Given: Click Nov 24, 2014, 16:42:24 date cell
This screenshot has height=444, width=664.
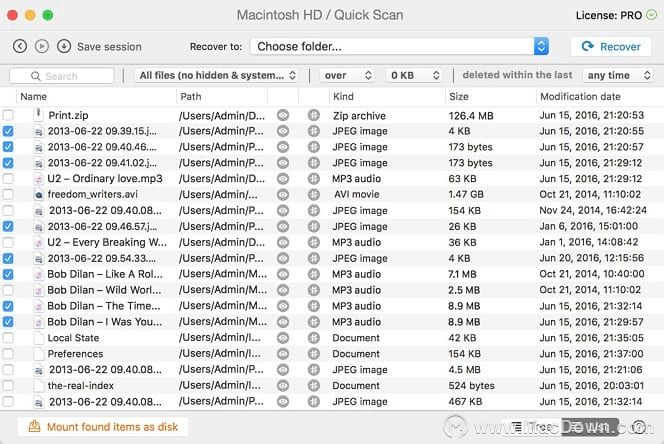Looking at the screenshot, I should click(x=593, y=211).
